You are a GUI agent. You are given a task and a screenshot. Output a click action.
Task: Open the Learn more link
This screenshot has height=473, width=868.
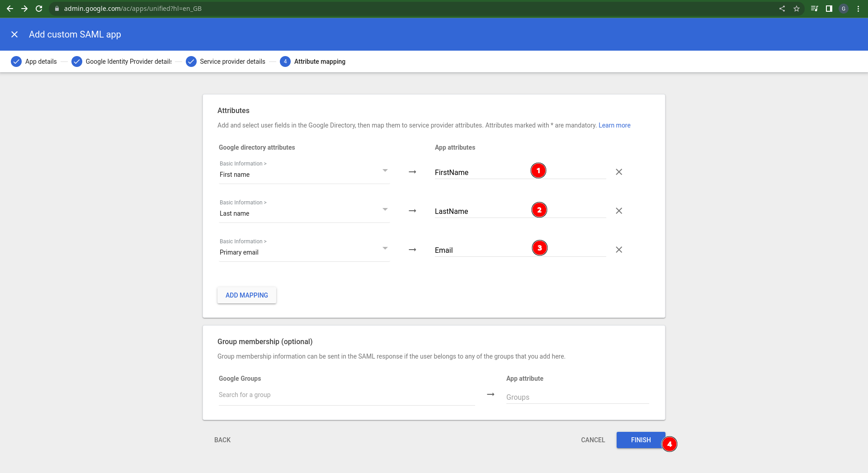tap(614, 125)
